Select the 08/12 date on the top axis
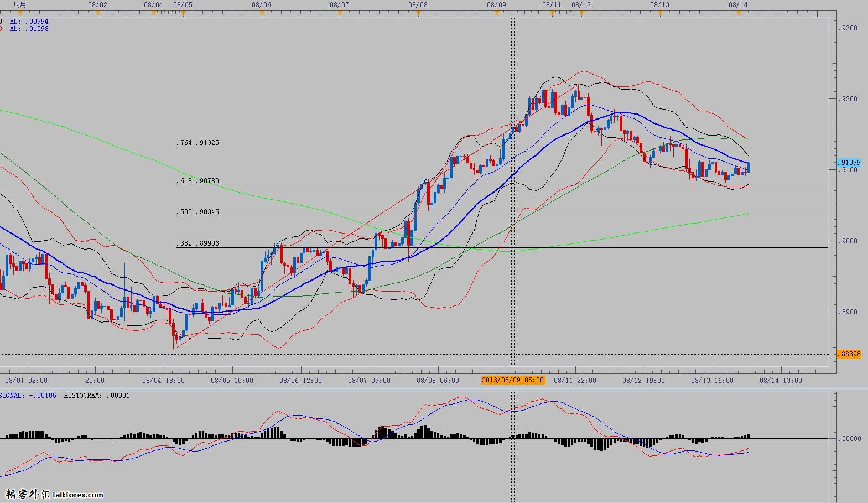Screen dimensions: 868x503 tap(581, 4)
